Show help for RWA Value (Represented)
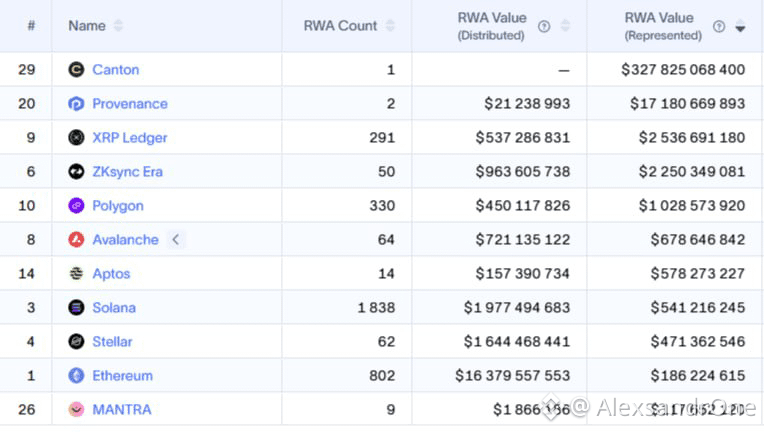Image resolution: width=764 pixels, height=432 pixels. pyautogui.click(x=719, y=26)
